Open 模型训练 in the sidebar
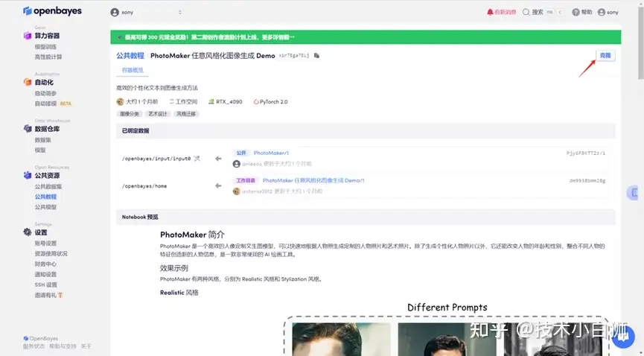 click(45, 47)
